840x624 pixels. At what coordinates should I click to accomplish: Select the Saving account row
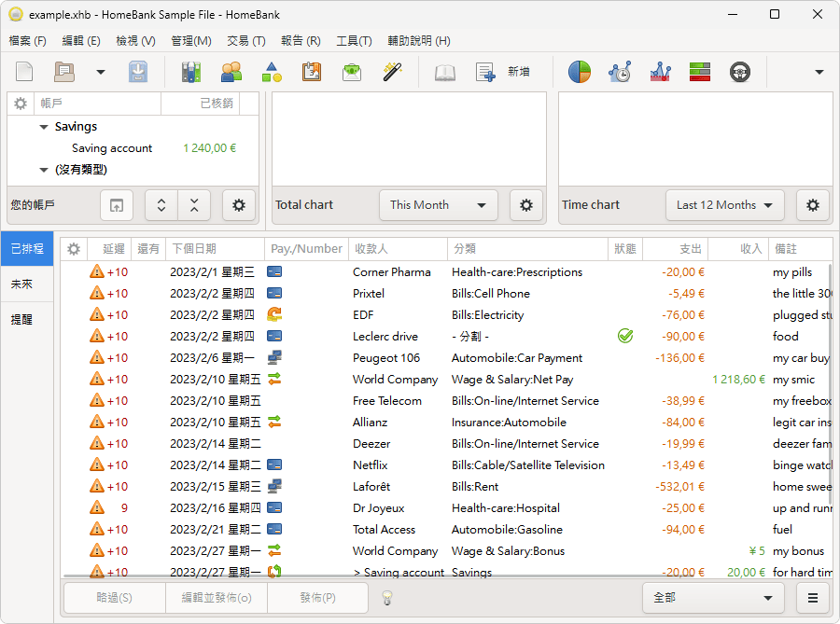click(133, 148)
